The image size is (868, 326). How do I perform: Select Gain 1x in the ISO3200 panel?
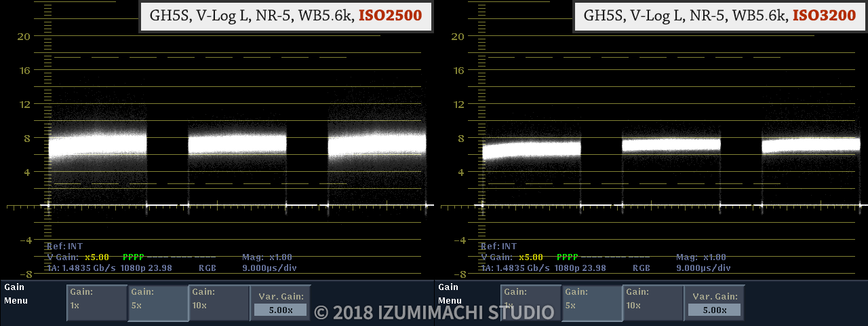pos(531,303)
